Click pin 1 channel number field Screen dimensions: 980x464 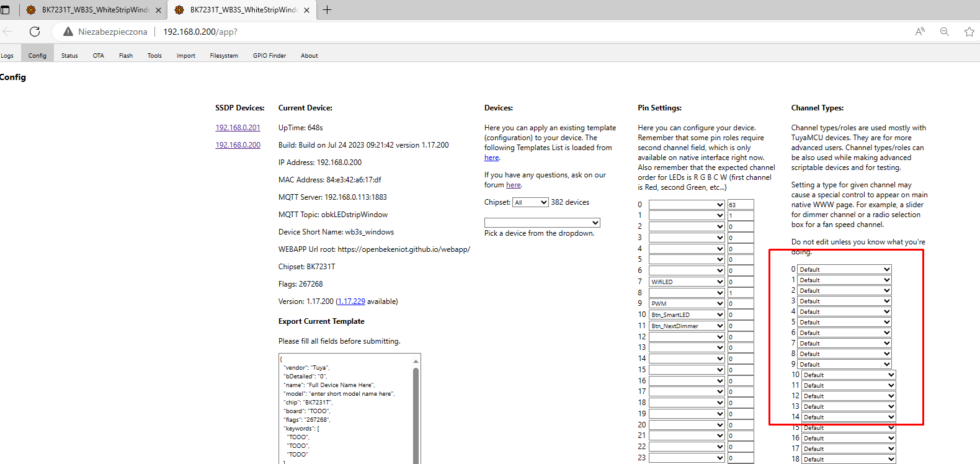coord(741,216)
